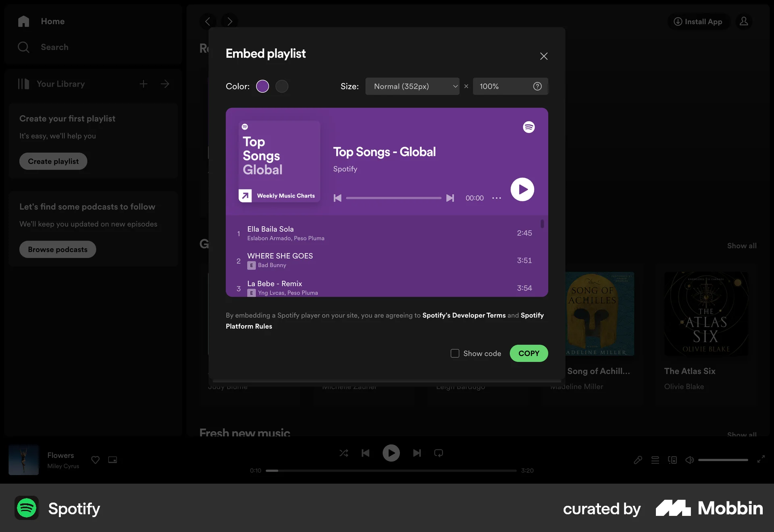
Task: Select the purple embed color swatch
Action: click(262, 86)
